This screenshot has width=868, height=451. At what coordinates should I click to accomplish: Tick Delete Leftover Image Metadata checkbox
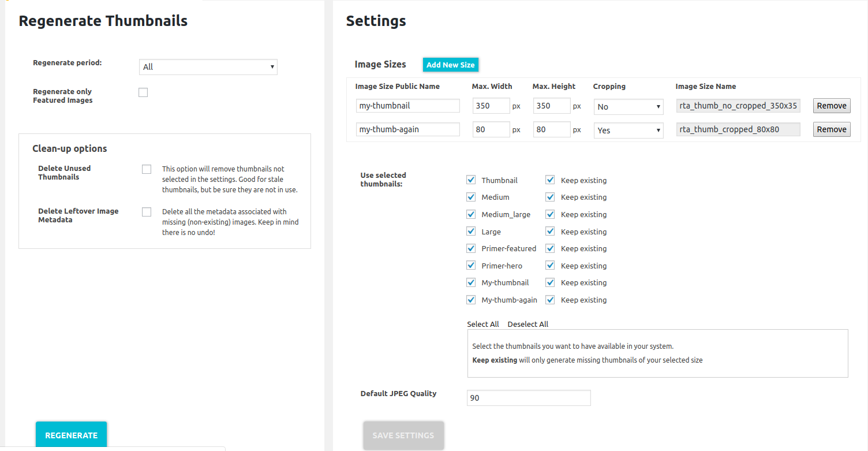(147, 212)
